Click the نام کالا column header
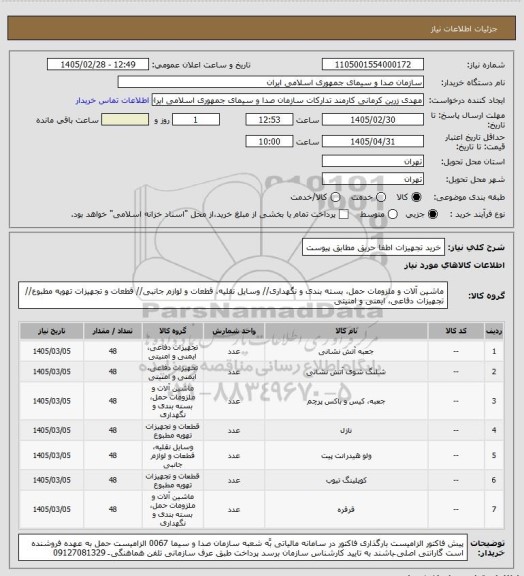 [x=346, y=331]
